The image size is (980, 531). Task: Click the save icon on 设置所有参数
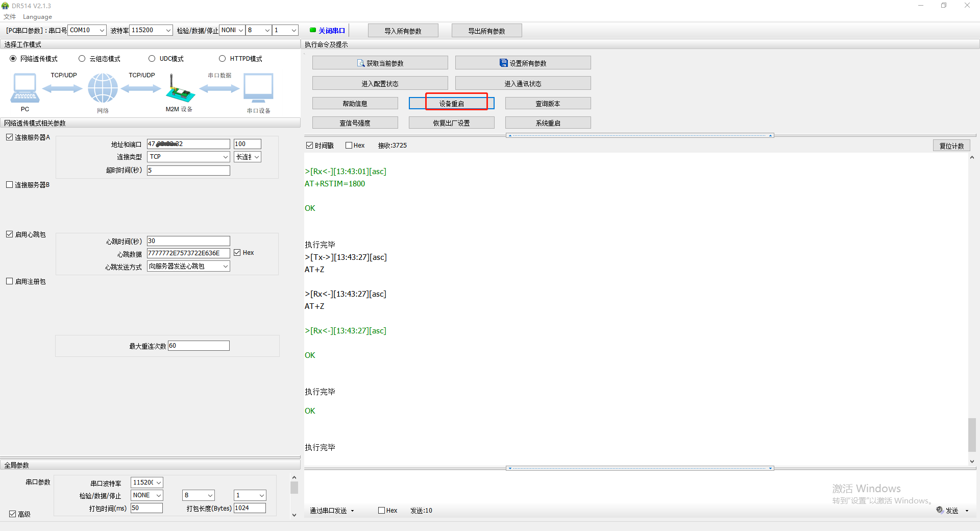tap(503, 63)
